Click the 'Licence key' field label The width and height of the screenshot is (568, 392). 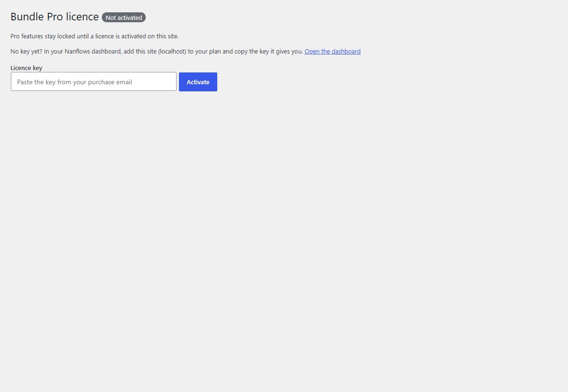[27, 68]
